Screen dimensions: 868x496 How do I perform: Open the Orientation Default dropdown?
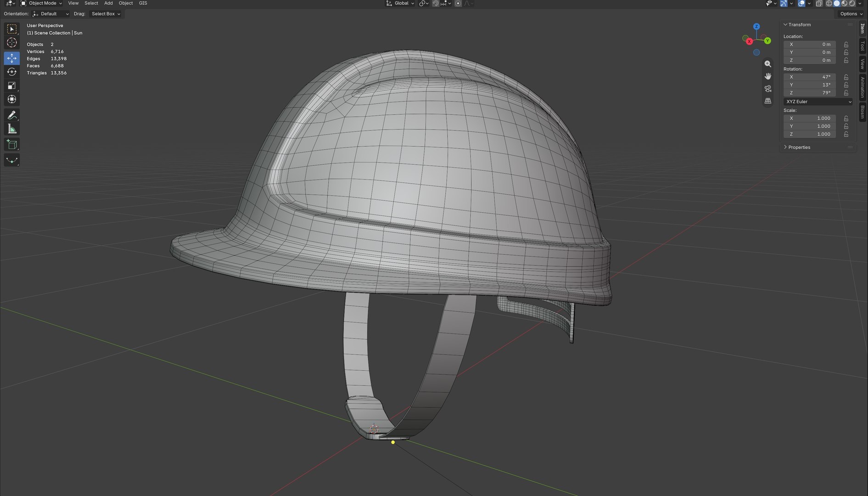click(x=51, y=14)
